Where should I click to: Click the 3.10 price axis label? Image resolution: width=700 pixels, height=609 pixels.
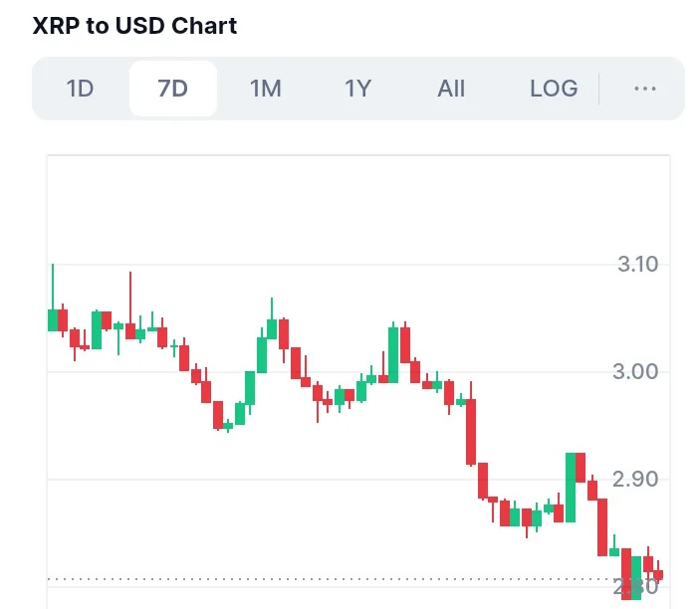(x=637, y=264)
